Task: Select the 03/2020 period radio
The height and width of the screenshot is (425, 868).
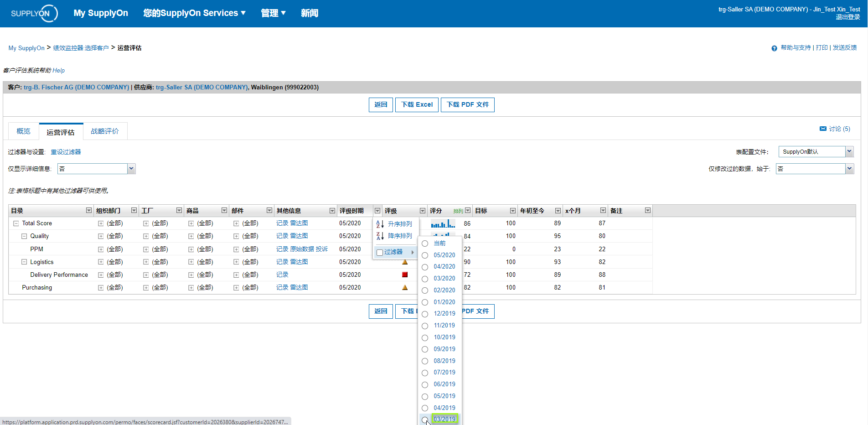Action: pyautogui.click(x=425, y=279)
